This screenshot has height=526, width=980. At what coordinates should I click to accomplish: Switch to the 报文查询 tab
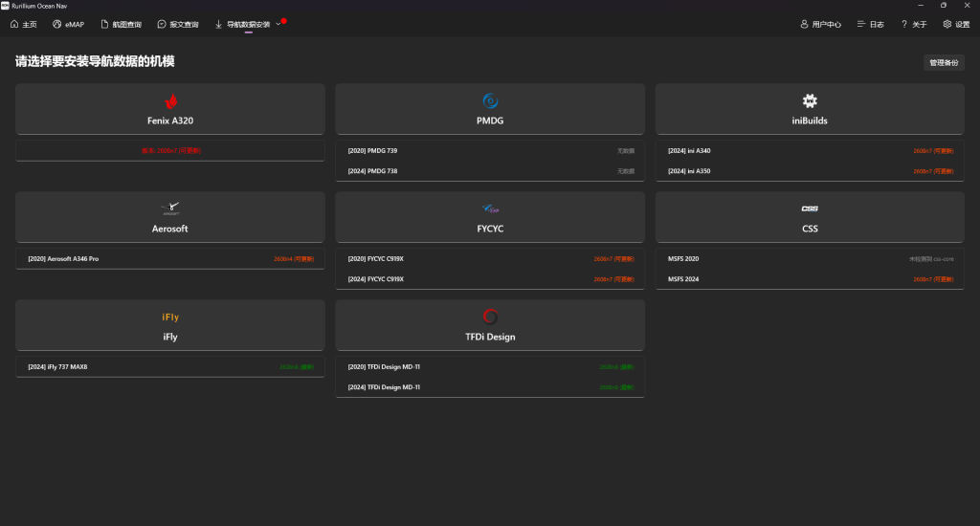coord(178,24)
